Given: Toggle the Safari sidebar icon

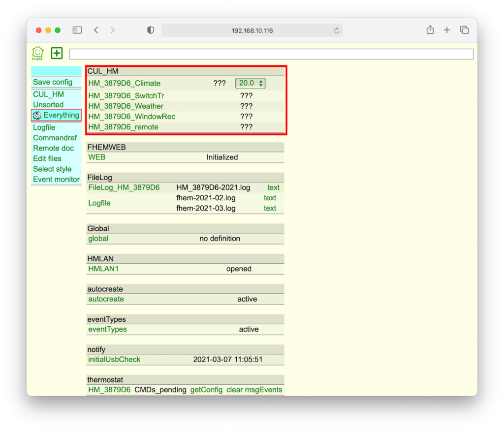Looking at the screenshot, I should [x=77, y=30].
